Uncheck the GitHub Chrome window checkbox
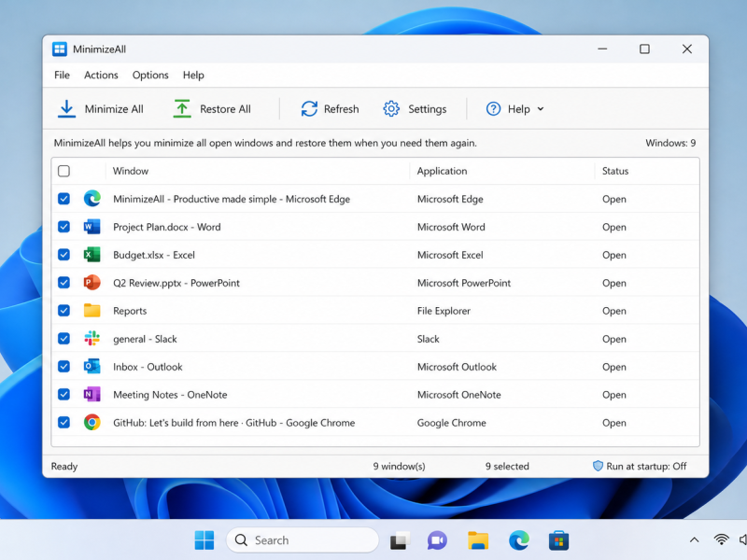Viewport: 747px width, 560px height. [63, 423]
